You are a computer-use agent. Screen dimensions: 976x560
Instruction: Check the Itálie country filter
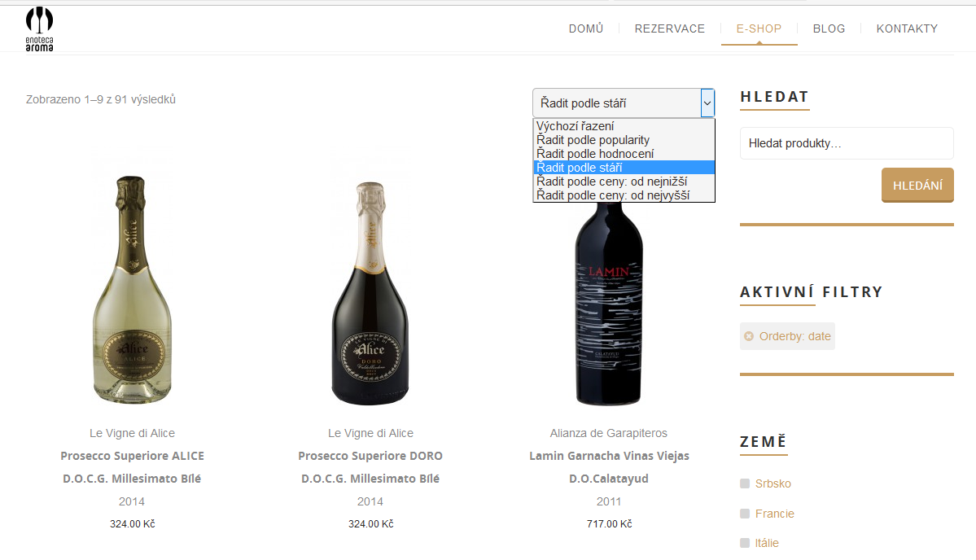[745, 543]
